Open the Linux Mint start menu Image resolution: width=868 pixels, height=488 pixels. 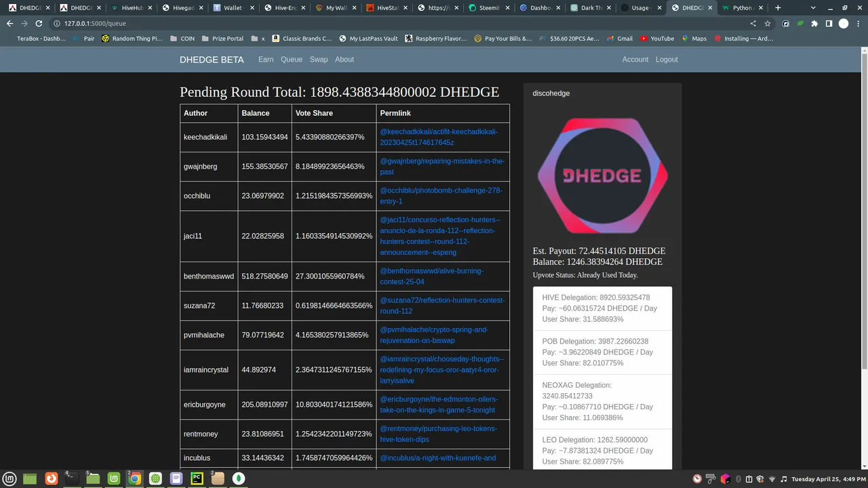tap(9, 479)
